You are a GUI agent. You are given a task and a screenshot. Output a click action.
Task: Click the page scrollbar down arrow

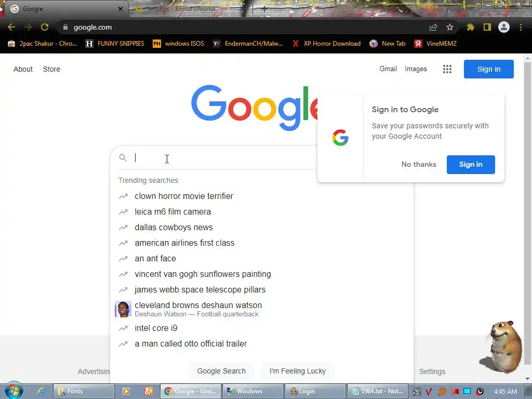pyautogui.click(x=527, y=379)
